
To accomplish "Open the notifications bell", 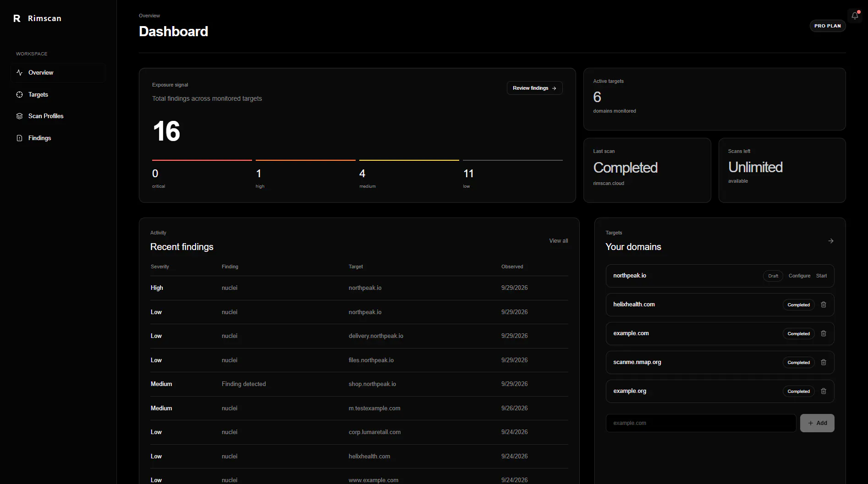I will click(x=855, y=16).
